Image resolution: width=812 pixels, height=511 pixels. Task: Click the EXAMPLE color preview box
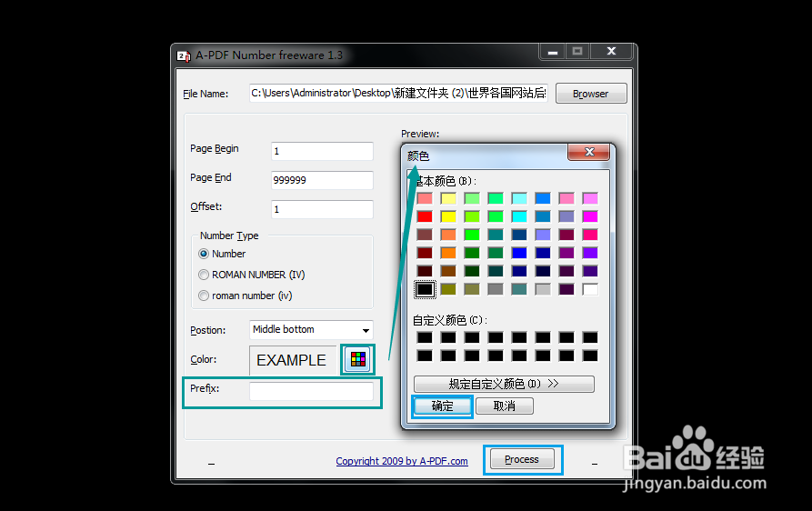293,360
